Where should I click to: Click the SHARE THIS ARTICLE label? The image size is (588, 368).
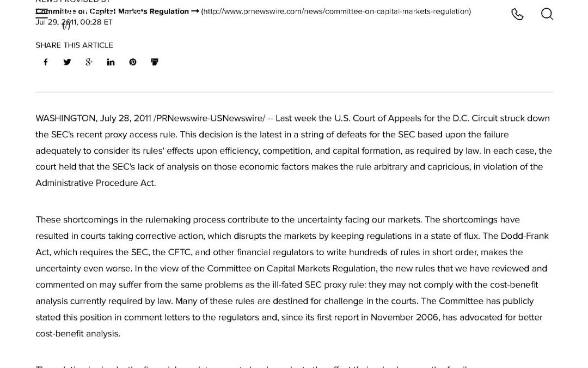click(74, 45)
